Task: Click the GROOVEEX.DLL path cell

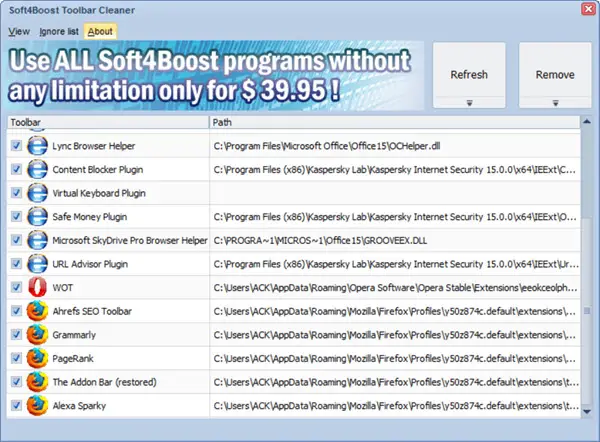Action: (x=395, y=240)
